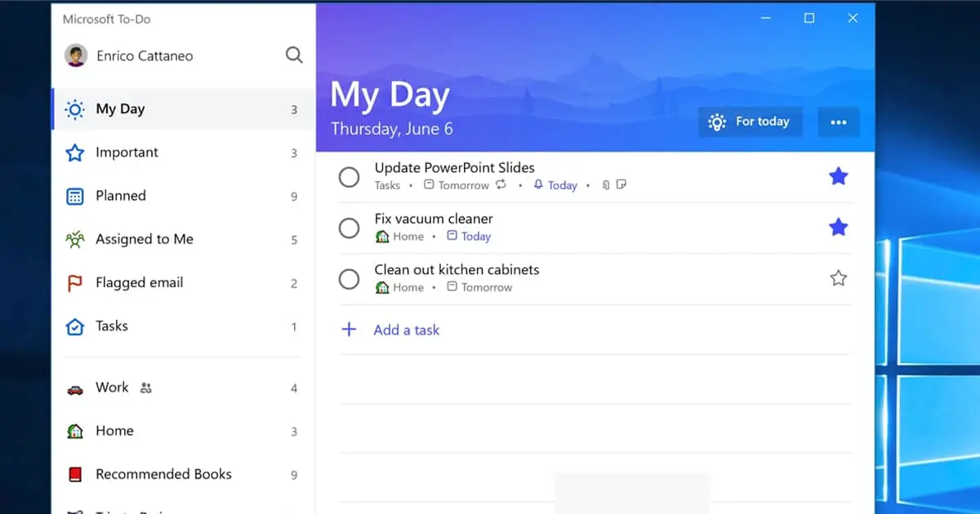Viewport: 980px width, 514px height.
Task: Click the Recommended Books red book icon
Action: click(x=75, y=475)
